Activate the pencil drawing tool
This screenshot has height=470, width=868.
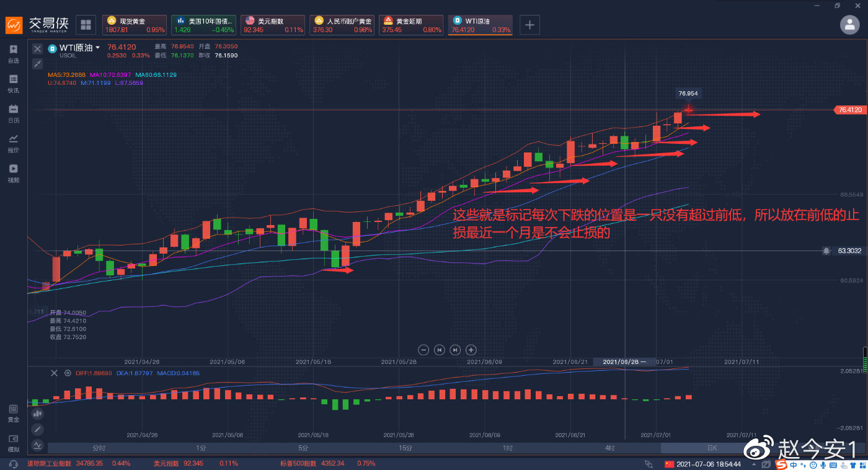[38, 429]
